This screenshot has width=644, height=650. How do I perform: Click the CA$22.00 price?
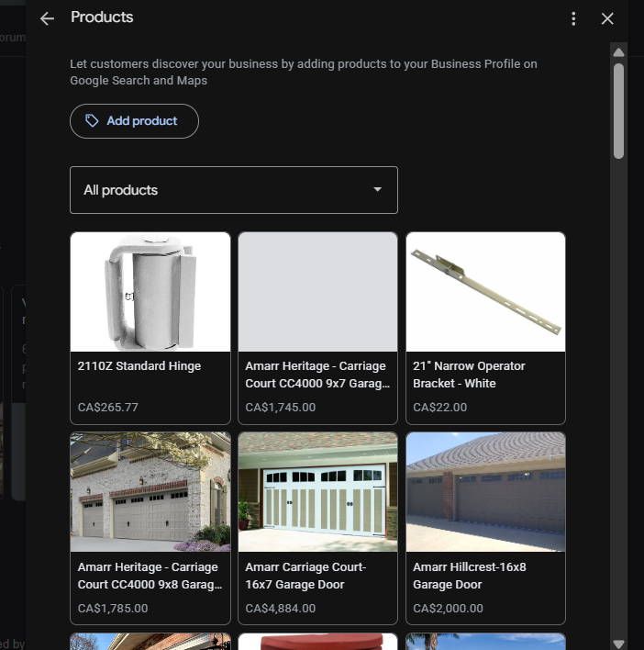[x=439, y=407]
